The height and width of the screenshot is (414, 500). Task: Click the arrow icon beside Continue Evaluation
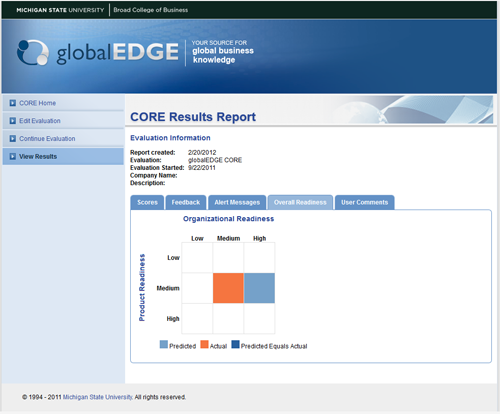(x=13, y=138)
